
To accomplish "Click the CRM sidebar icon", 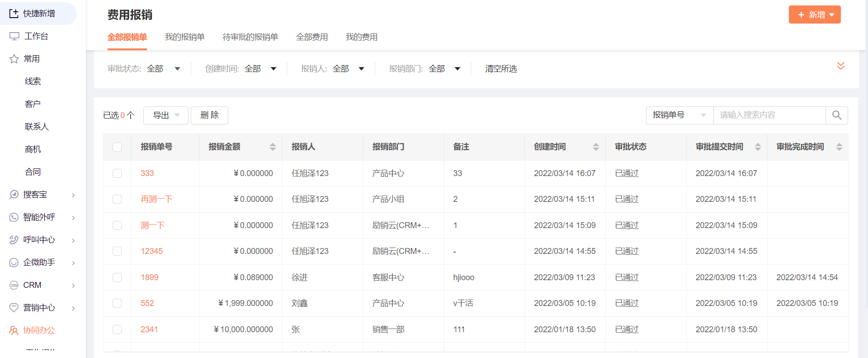I will 14,285.
